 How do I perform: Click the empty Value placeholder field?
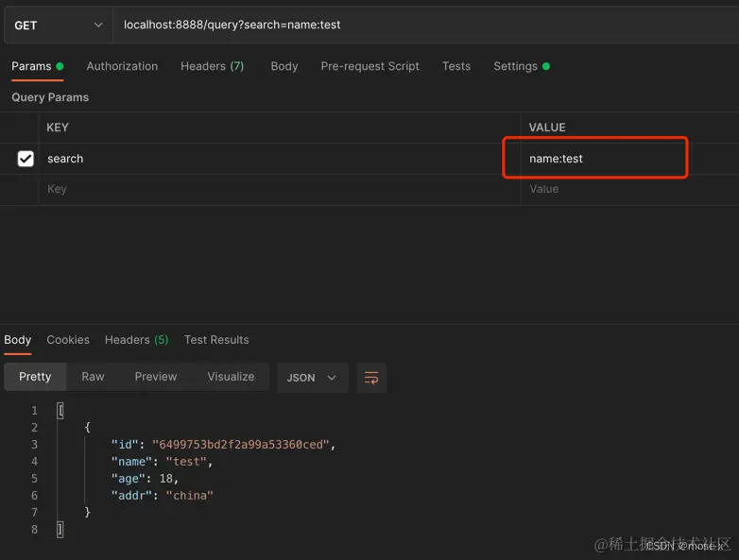pyautogui.click(x=629, y=189)
